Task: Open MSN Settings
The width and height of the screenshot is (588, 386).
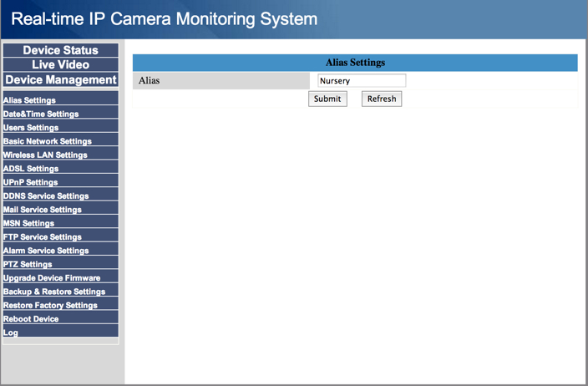Action: (x=60, y=221)
